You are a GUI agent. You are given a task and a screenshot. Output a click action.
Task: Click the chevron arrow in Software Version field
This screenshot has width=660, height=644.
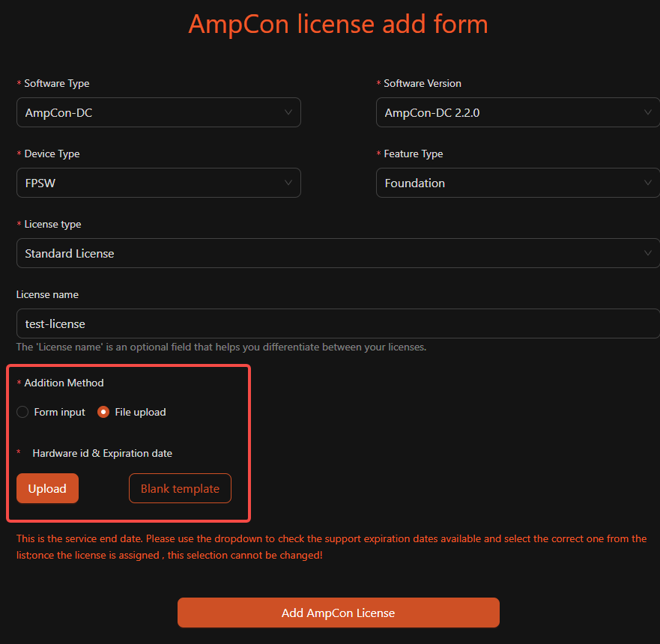(648, 113)
